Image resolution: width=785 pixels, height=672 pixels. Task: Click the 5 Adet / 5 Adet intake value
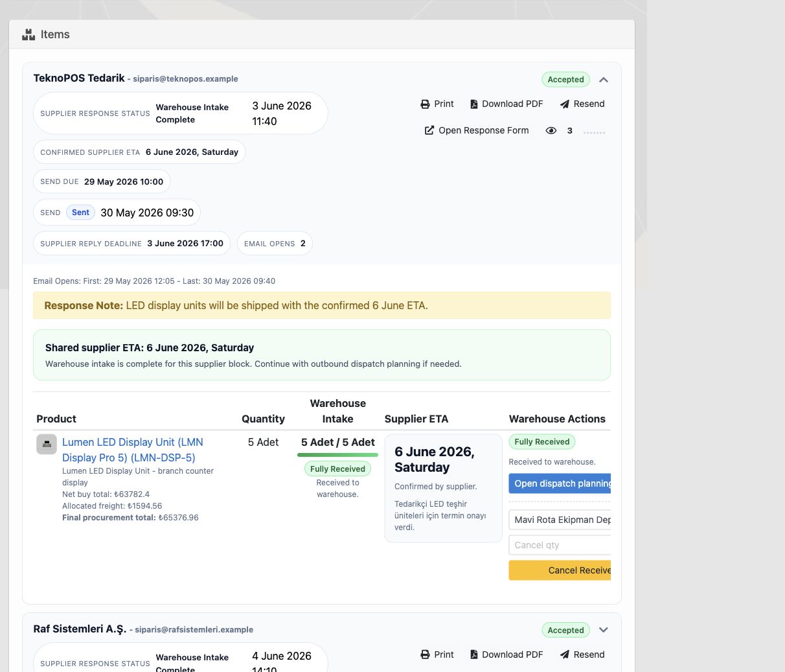coord(337,442)
